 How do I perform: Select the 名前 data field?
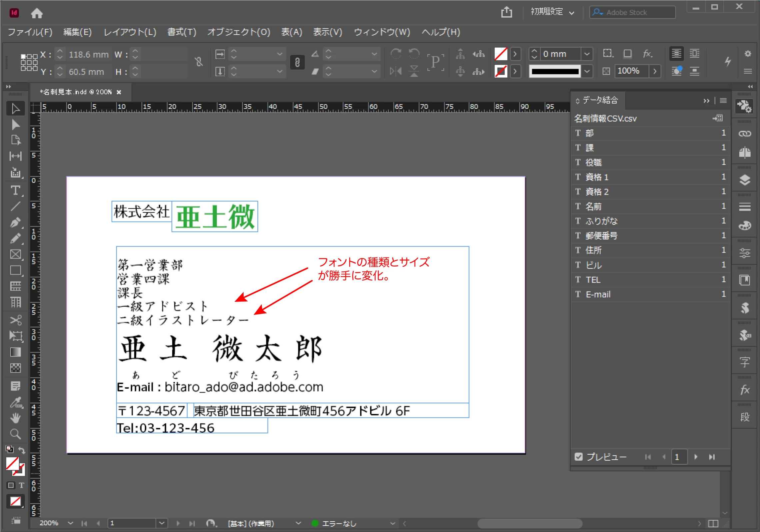coord(593,207)
